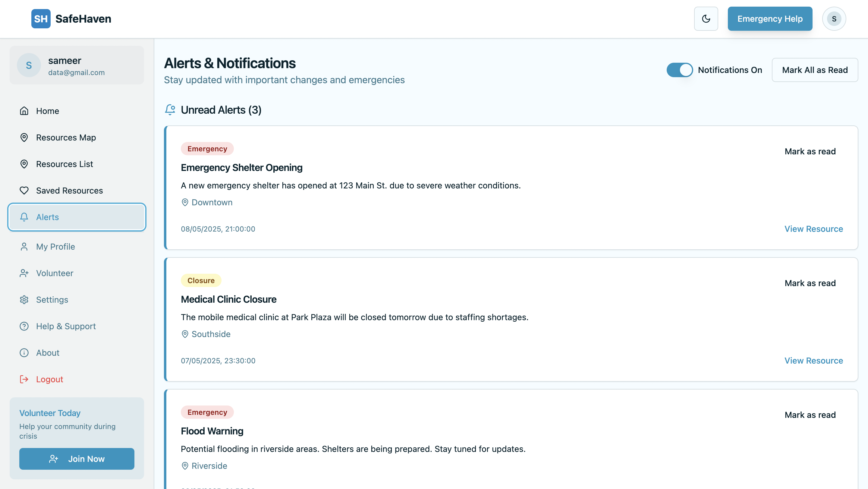The height and width of the screenshot is (489, 868).
Task: Click Help & Support question icon
Action: coord(24,326)
